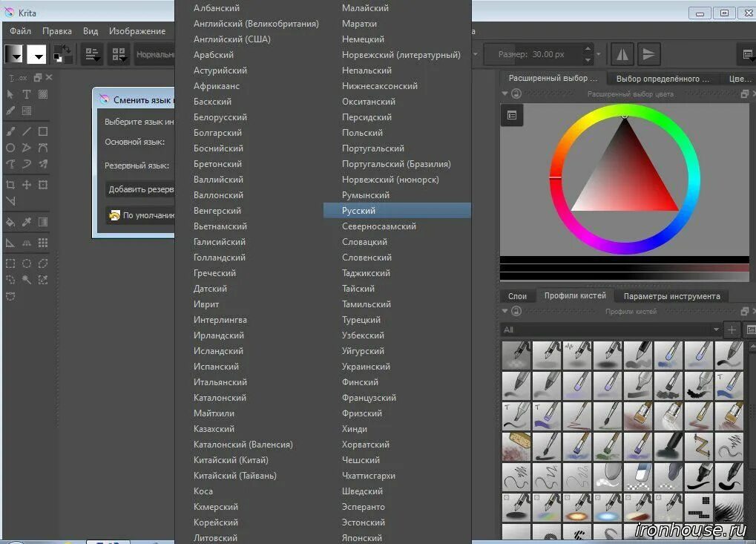Select the Measure tool
The height and width of the screenshot is (544, 756).
[x=10, y=201]
